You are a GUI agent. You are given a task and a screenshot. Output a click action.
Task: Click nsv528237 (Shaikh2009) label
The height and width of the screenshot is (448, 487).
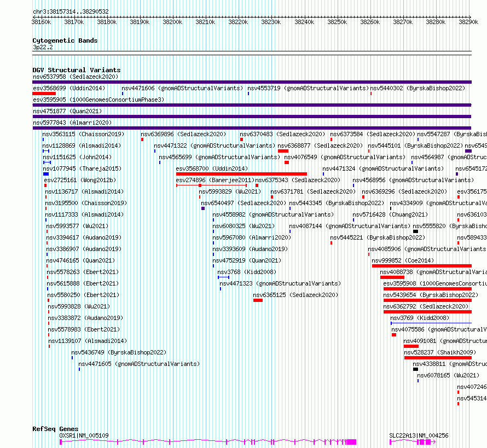point(440,352)
